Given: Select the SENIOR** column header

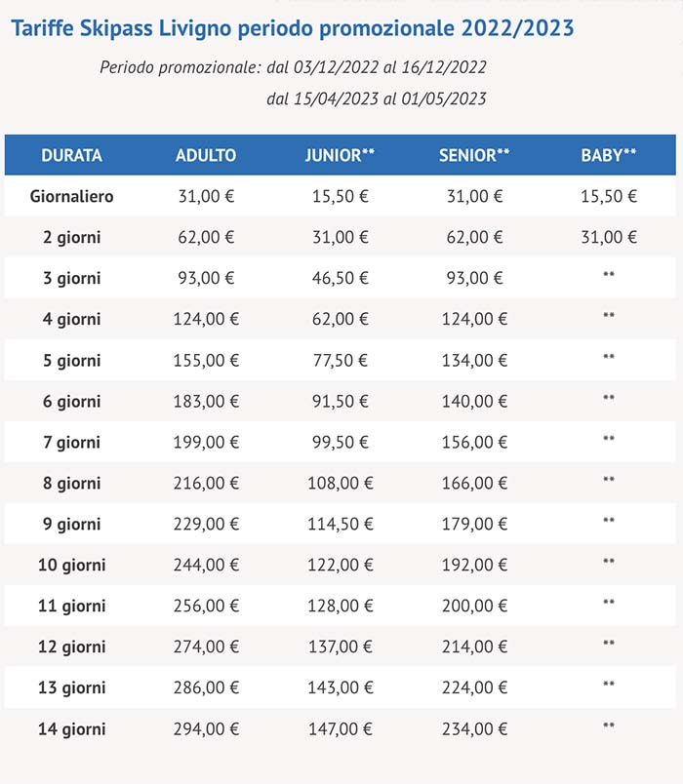Looking at the screenshot, I should (x=474, y=155).
